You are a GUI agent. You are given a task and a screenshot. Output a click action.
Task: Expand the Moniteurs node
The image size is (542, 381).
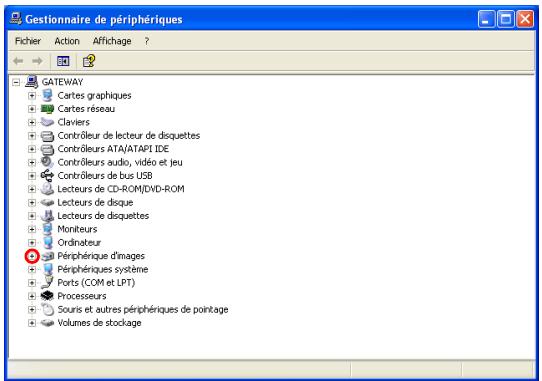tap(32, 229)
